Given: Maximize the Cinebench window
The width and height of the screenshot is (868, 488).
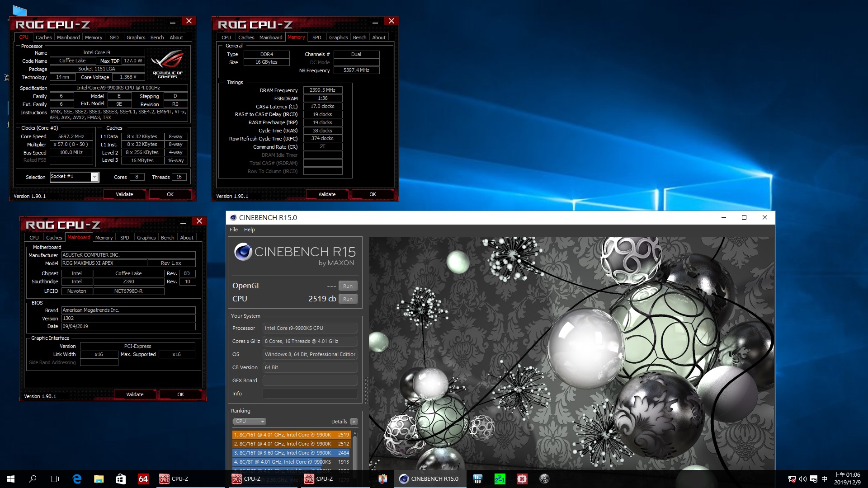Looking at the screenshot, I should pyautogui.click(x=744, y=217).
